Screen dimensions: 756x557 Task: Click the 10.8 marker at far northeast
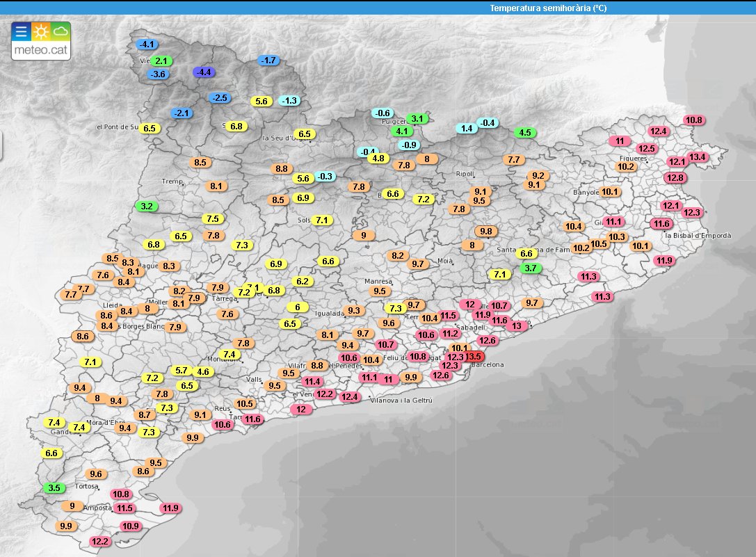[x=694, y=120]
